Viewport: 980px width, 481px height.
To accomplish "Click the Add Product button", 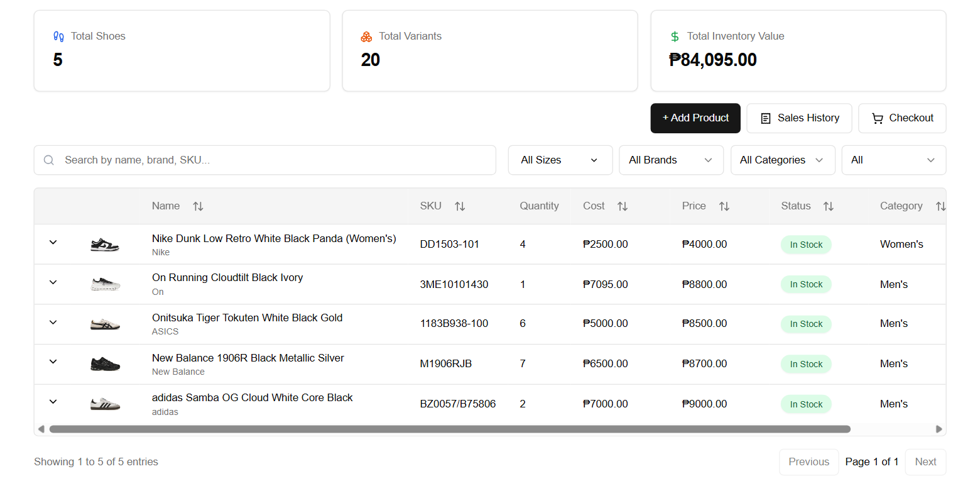I will [695, 118].
